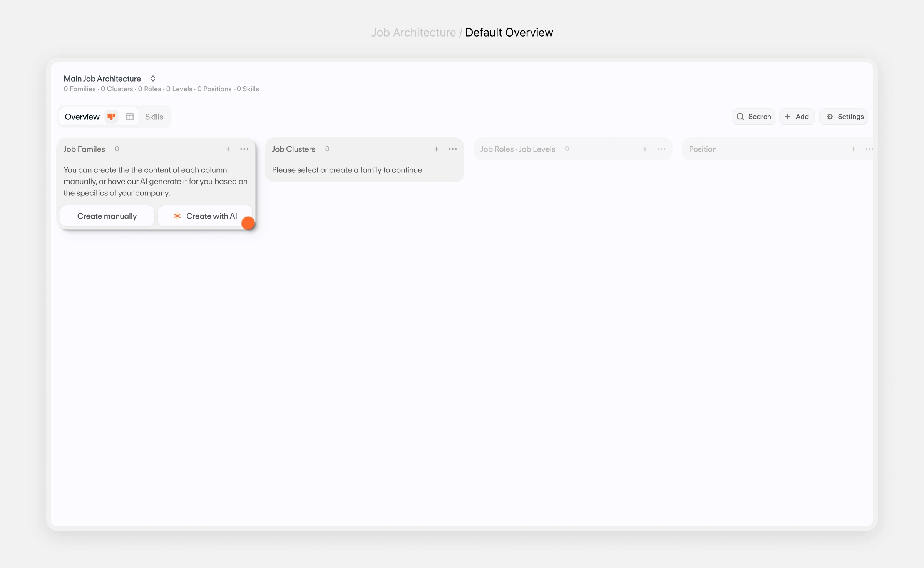Add a job cluster with plus icon
The height and width of the screenshot is (568, 924).
pyautogui.click(x=437, y=149)
